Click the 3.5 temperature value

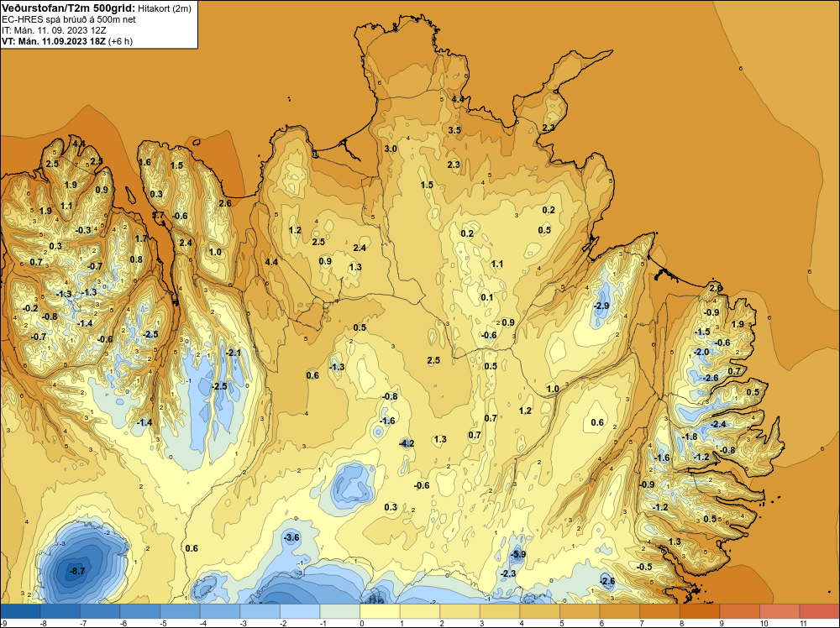(454, 130)
